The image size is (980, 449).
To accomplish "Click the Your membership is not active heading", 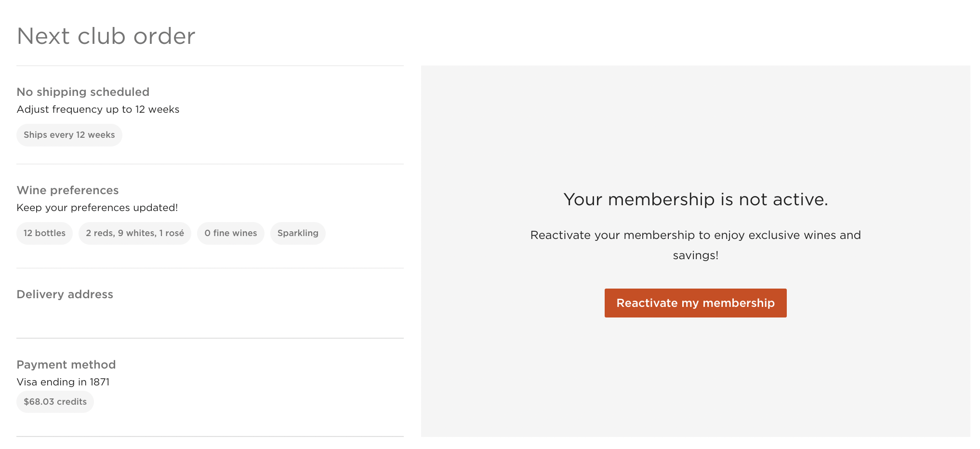I will (696, 199).
